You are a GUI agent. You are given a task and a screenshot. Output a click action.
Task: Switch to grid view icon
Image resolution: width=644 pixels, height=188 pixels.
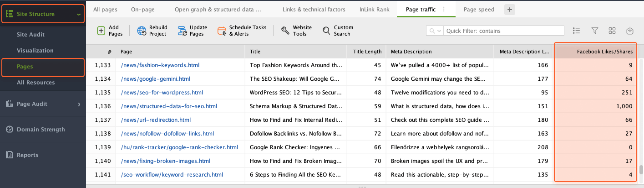pos(612,31)
